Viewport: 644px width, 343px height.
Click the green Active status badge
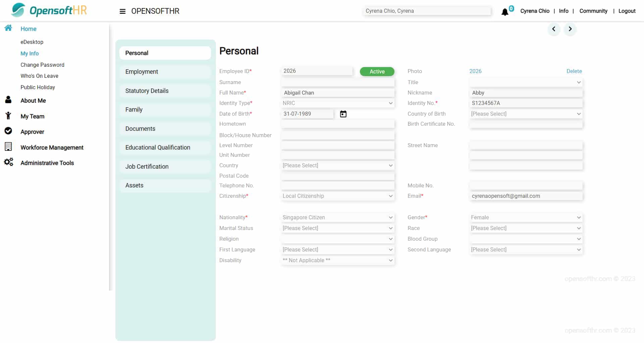coord(377,71)
